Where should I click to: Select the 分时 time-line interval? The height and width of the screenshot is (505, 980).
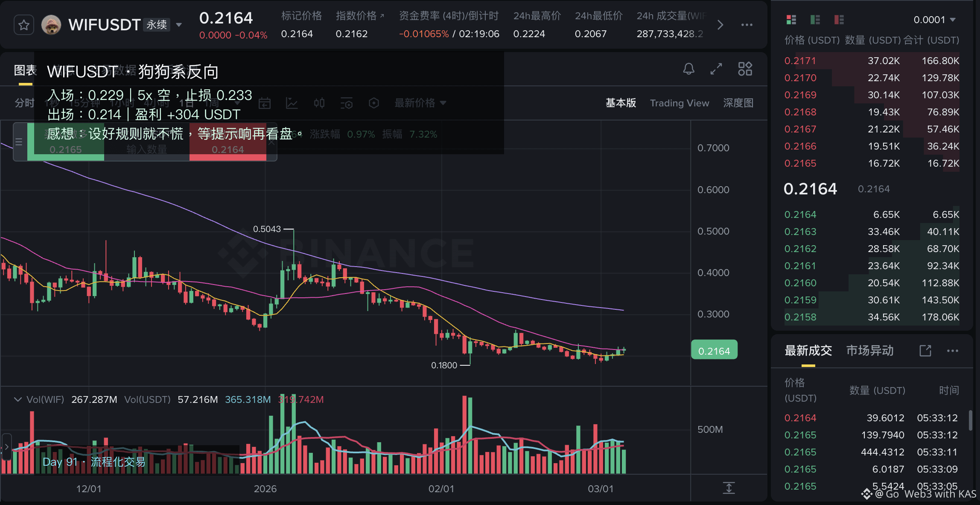(x=24, y=103)
